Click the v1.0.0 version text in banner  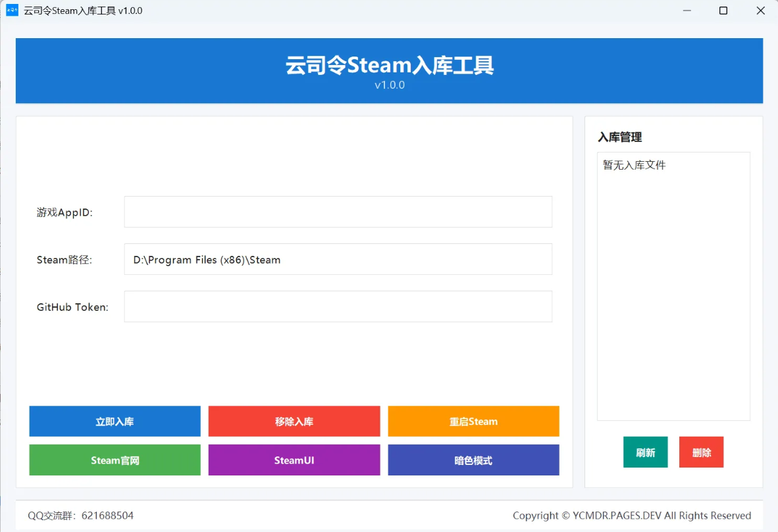click(389, 85)
